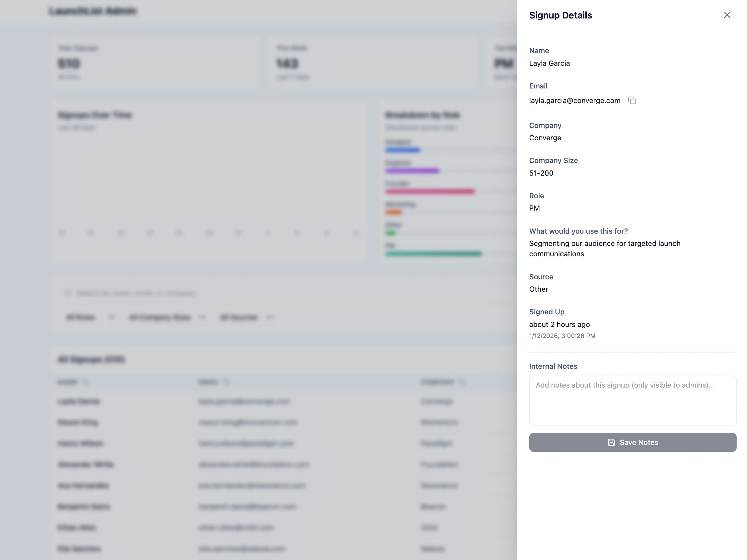The image size is (747, 560).
Task: Sort signups by the Name column arrows
Action: tap(86, 382)
